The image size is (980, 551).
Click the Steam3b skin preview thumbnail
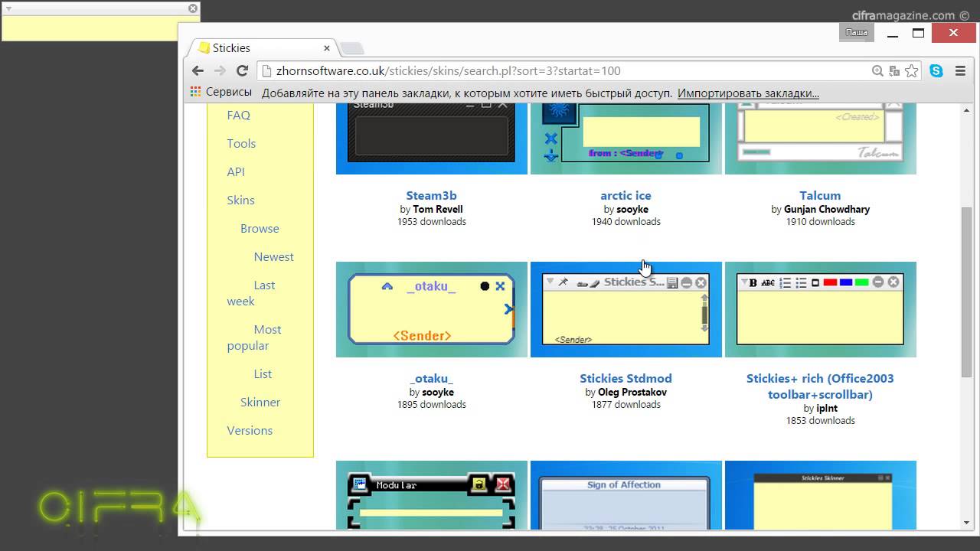(432, 139)
